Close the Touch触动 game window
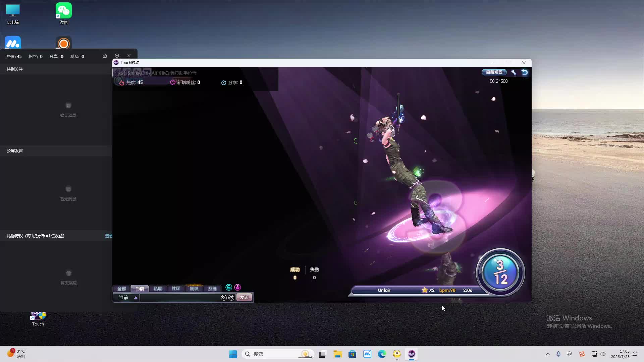This screenshot has height=362, width=644. coord(524,63)
